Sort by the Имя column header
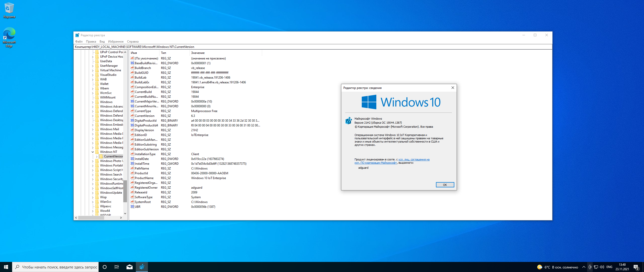 pos(144,53)
